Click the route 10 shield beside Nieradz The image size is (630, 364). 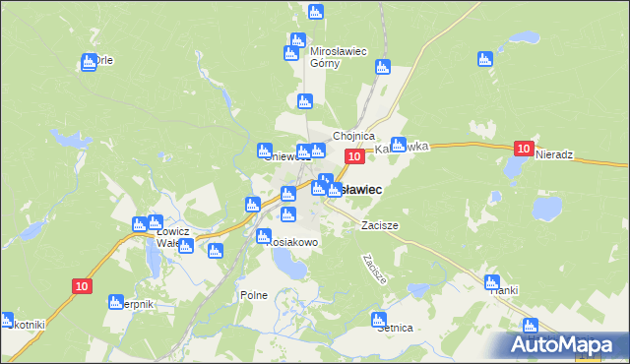[x=524, y=149]
